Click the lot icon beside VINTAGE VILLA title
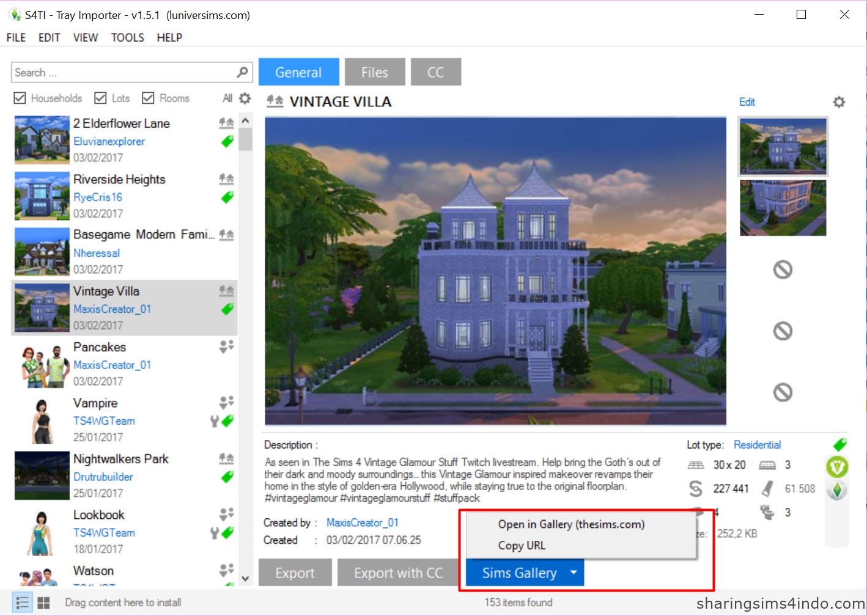This screenshot has width=867, height=616. coord(275,101)
